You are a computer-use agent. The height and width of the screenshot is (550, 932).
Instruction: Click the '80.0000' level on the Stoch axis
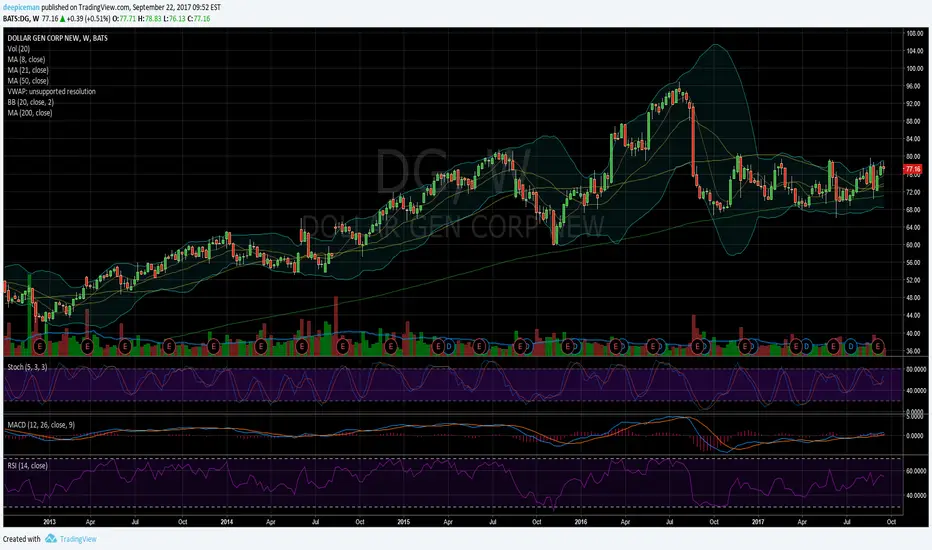916,369
